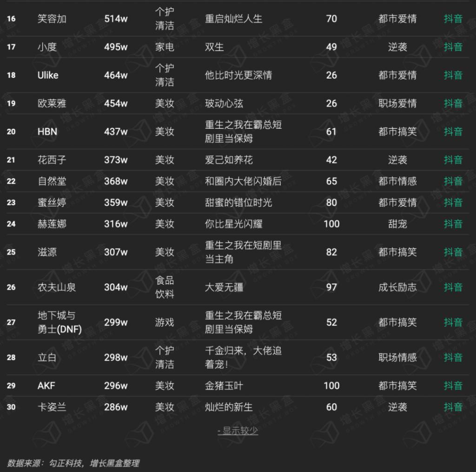Image resolution: width=476 pixels, height=472 pixels.
Task: Select category 食品饮料 for 农夫山泉
Action: (165, 287)
